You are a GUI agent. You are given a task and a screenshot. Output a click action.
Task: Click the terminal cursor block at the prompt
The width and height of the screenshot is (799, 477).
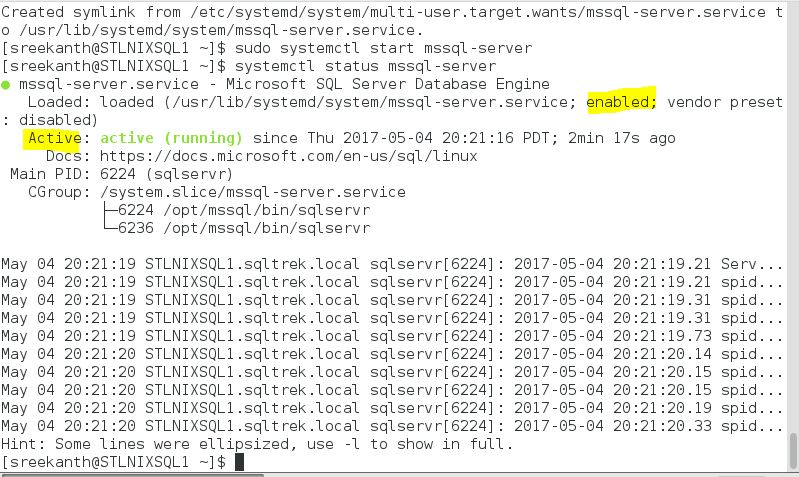(238, 462)
